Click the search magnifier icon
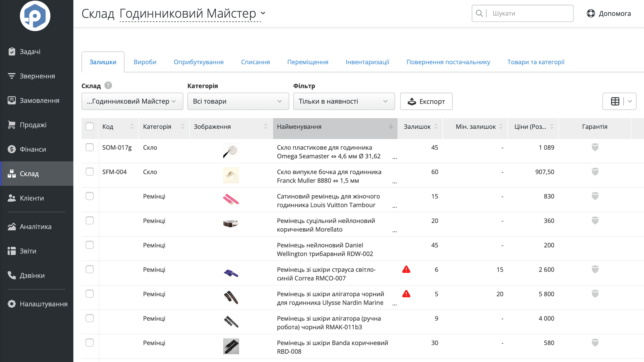The image size is (644, 362). (x=479, y=13)
